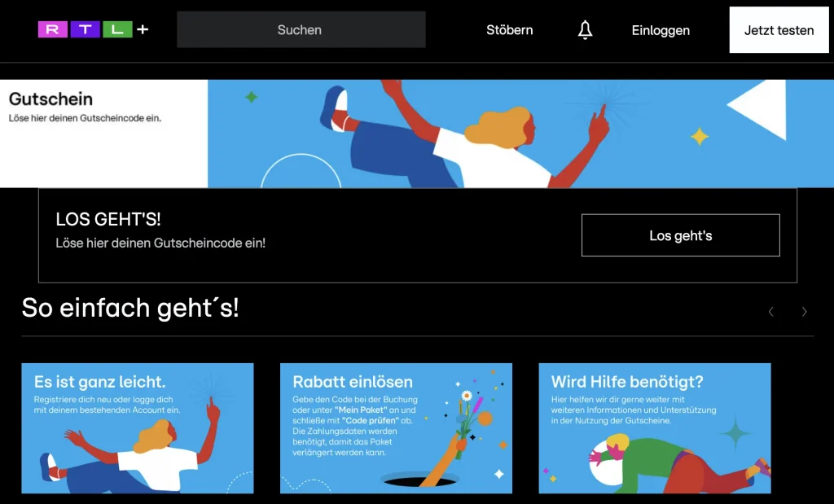Click the green sparkle in the banner
834x504 pixels.
252,97
